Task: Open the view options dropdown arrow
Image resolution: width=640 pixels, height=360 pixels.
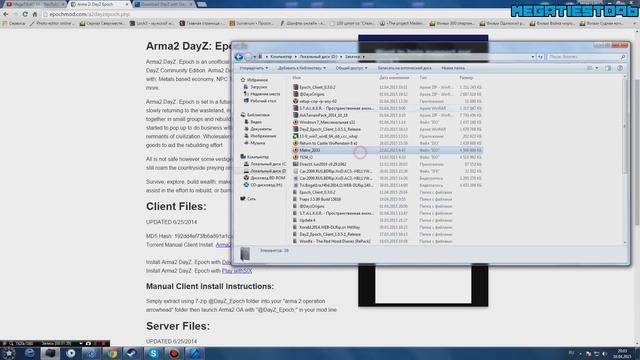Action: pos(597,68)
